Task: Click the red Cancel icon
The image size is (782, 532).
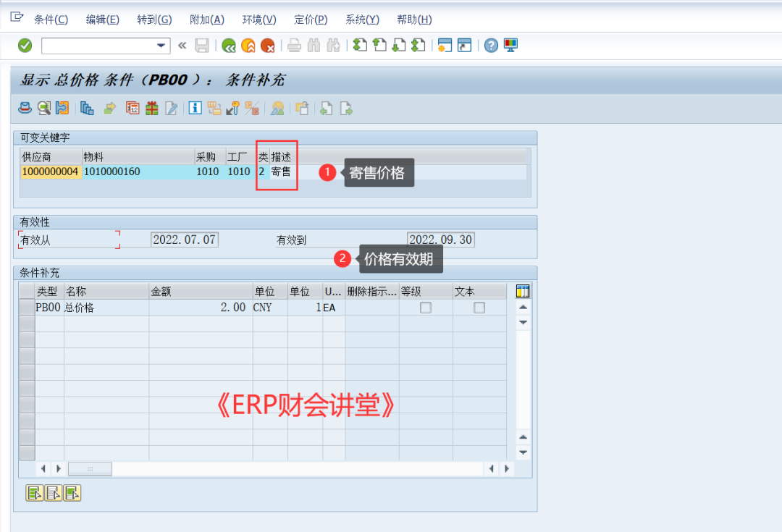Action: tap(268, 46)
